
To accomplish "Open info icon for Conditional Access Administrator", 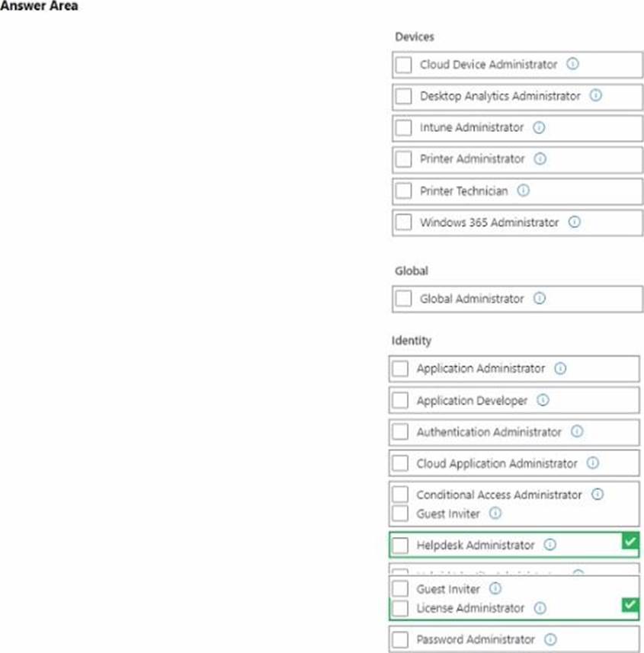I will [x=598, y=495].
